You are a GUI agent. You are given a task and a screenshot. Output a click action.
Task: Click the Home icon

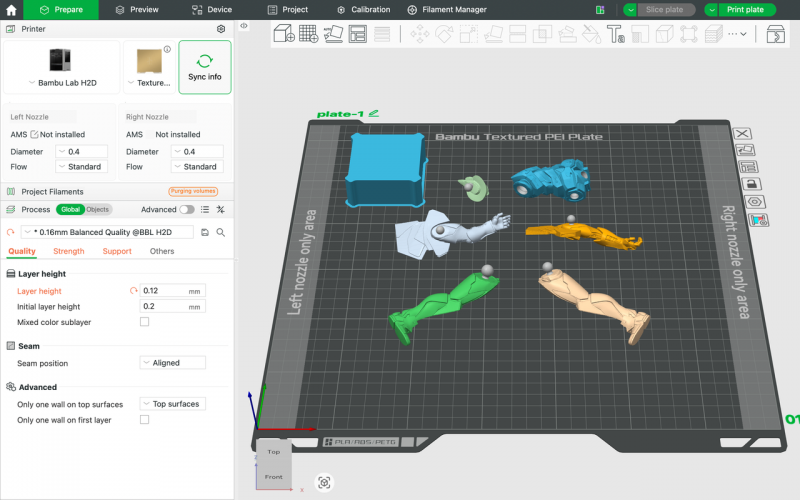click(11, 10)
